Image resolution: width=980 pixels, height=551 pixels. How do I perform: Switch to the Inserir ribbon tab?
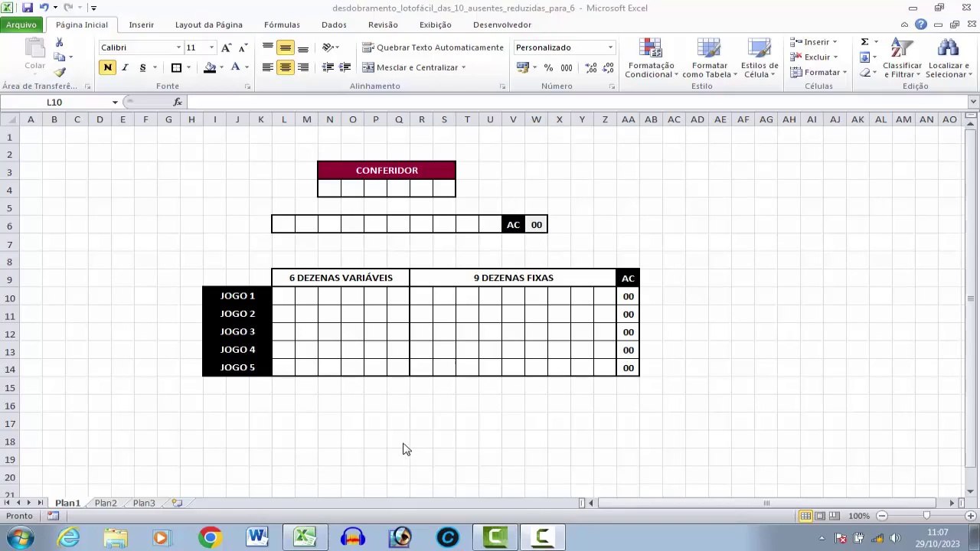[141, 24]
